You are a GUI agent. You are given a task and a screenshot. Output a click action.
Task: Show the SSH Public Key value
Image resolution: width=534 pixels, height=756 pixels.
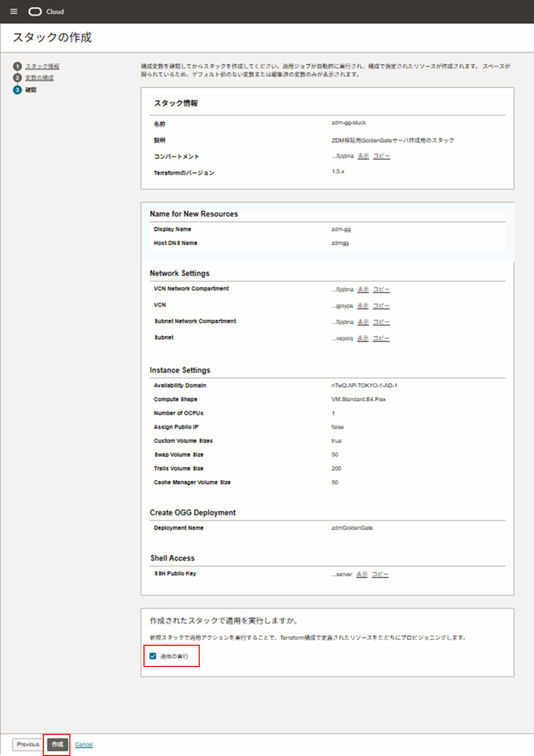tap(362, 574)
